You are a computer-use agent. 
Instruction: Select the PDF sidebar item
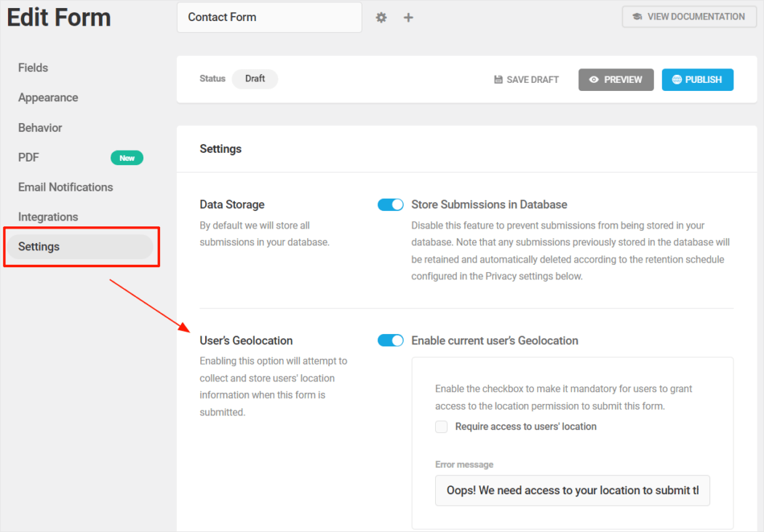click(x=28, y=157)
